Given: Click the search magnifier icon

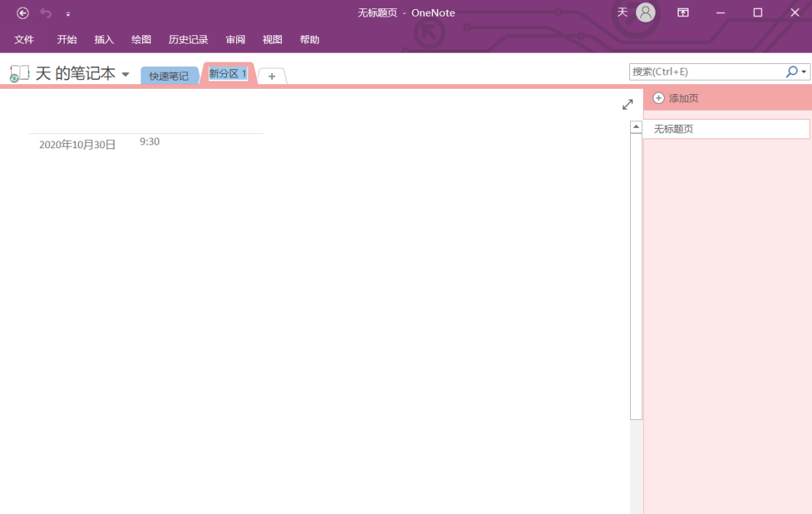Looking at the screenshot, I should (791, 71).
